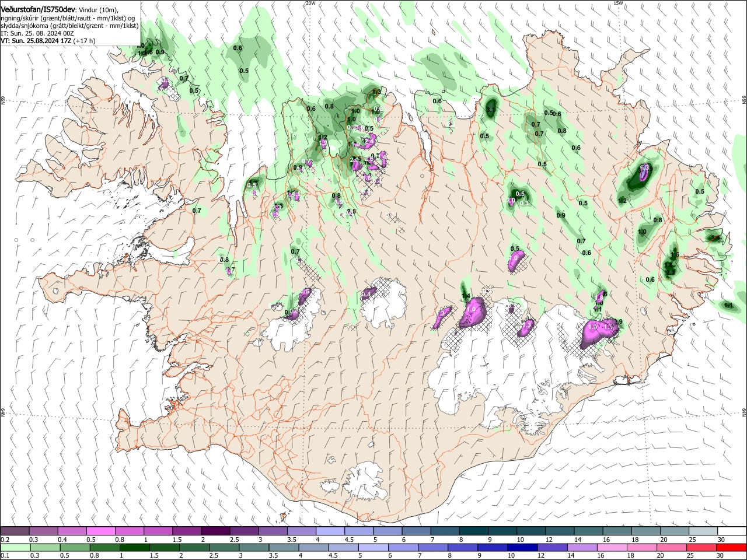Click the pale grey 25 snow legend swatch
This screenshot has height=560, width=747.
pos(703,531)
